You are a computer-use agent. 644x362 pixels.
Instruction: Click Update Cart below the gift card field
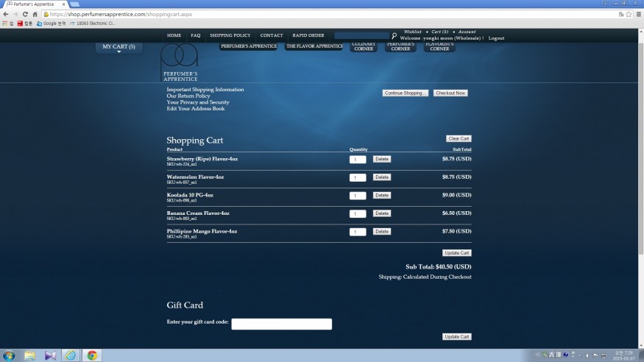pyautogui.click(x=457, y=336)
